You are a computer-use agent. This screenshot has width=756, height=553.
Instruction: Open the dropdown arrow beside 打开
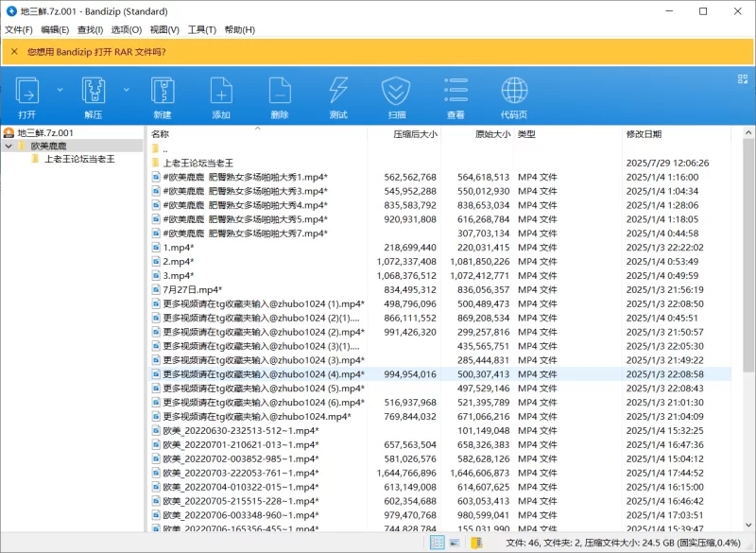pos(60,90)
